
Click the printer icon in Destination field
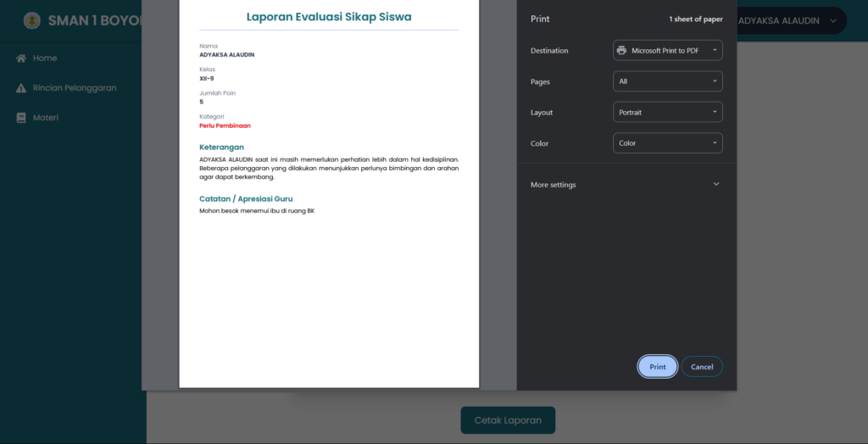point(622,51)
